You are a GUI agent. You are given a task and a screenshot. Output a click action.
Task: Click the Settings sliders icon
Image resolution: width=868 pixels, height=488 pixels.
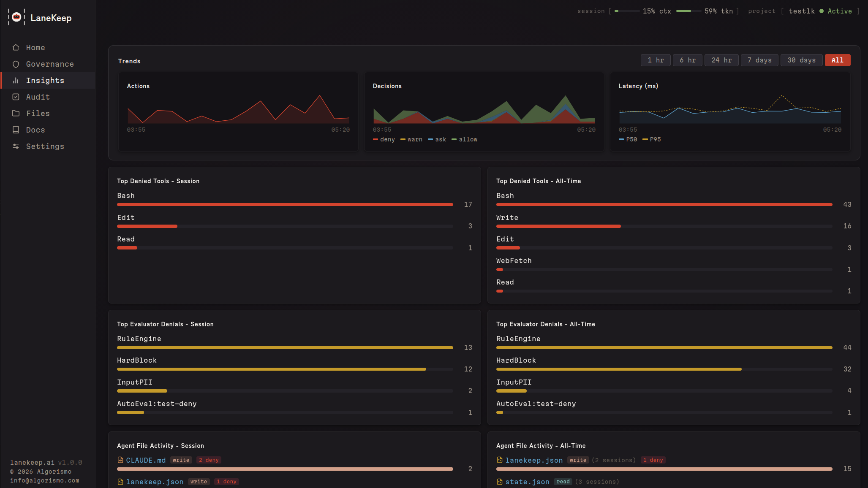(16, 146)
